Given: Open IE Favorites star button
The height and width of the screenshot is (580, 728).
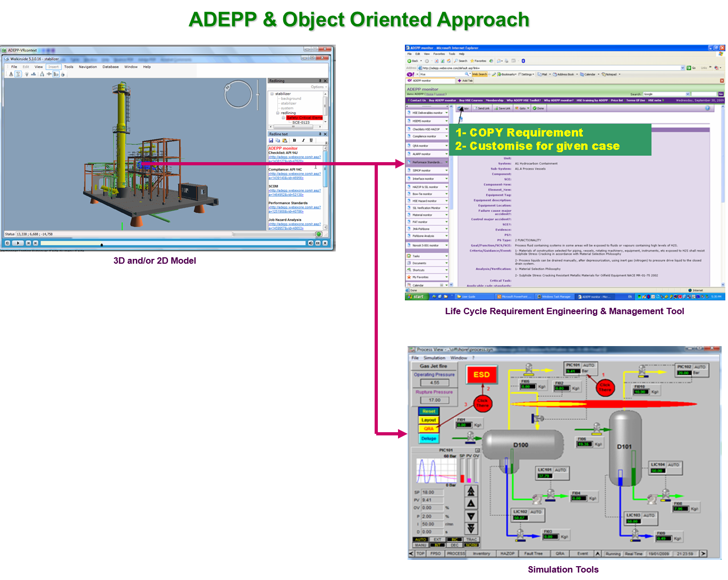Looking at the screenshot, I should pyautogui.click(x=478, y=61).
